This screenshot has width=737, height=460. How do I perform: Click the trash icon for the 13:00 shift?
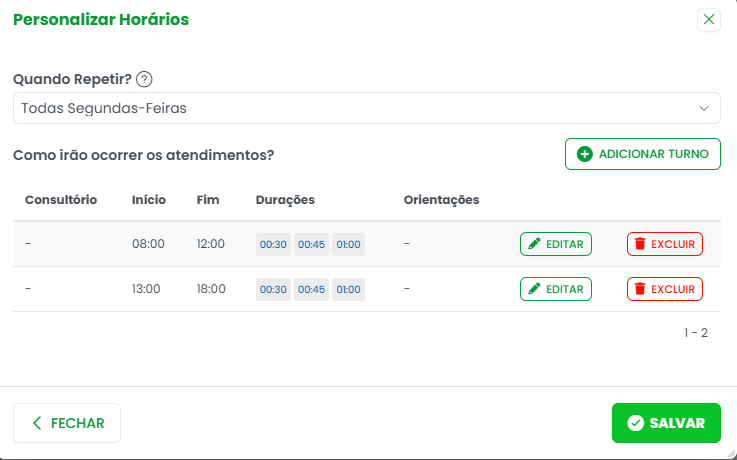pyautogui.click(x=640, y=289)
